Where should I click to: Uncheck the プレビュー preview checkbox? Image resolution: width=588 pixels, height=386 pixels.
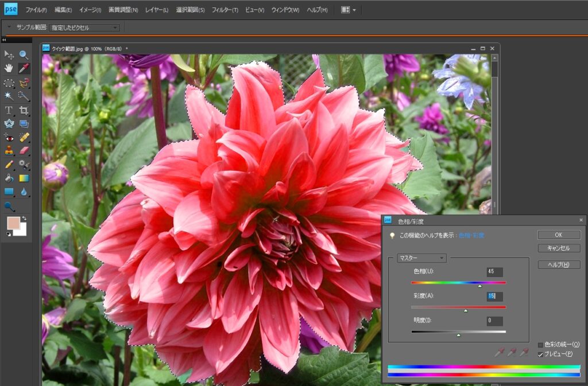[540, 354]
